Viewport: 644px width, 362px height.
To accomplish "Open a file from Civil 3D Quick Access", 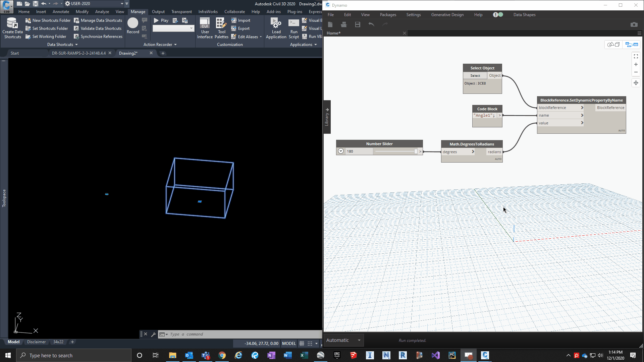I will (27, 4).
